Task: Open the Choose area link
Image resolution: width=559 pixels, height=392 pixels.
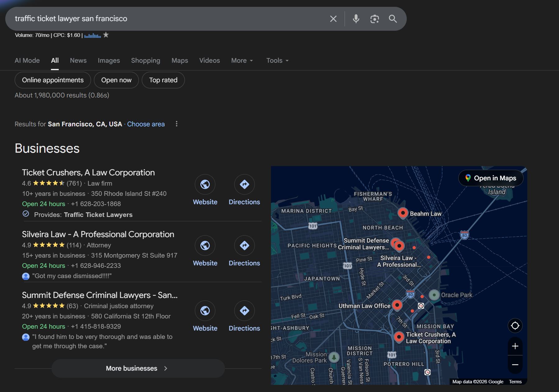Action: (146, 124)
